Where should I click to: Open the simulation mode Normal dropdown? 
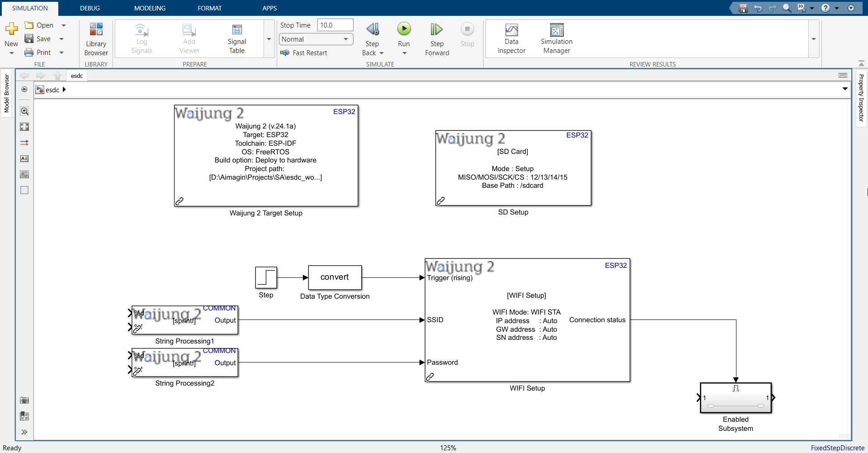pos(316,39)
